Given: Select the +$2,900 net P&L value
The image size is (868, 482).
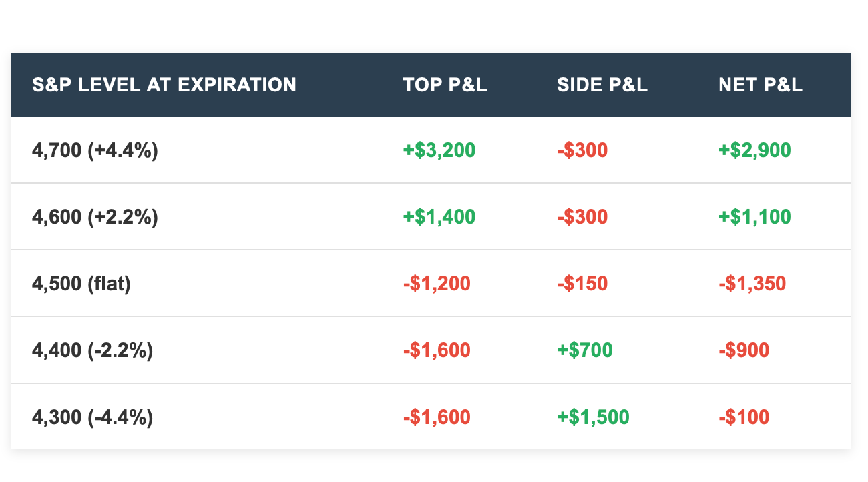Looking at the screenshot, I should [x=754, y=150].
